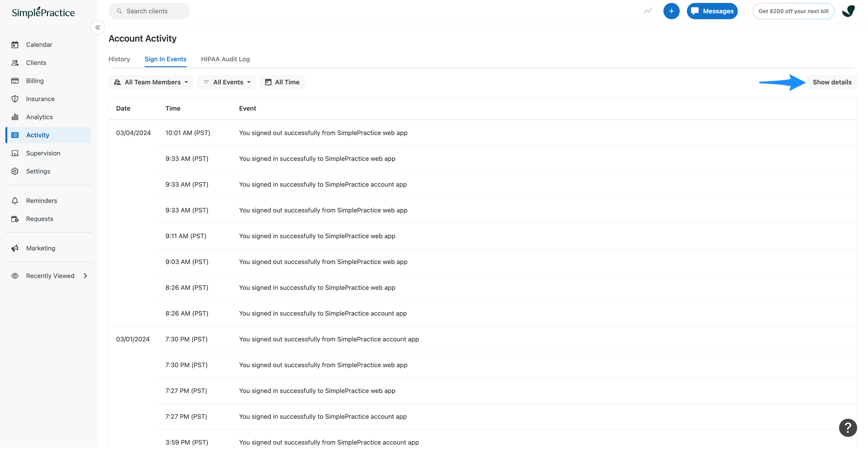Image resolution: width=868 pixels, height=457 pixels.
Task: Go to Supervision in the sidebar
Action: [43, 153]
